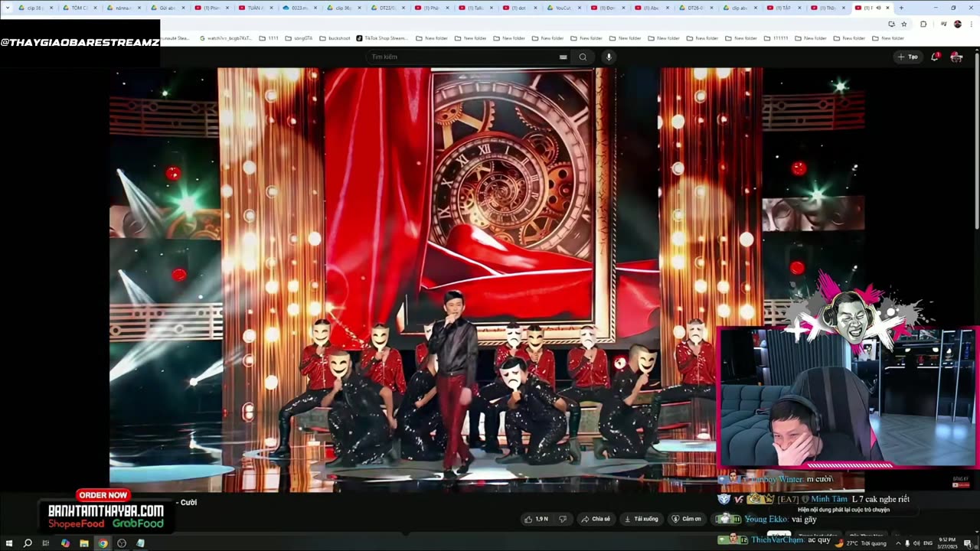Open the taskbar clock showing 9:32 PM
Screen dimensions: 980x551
949,543
